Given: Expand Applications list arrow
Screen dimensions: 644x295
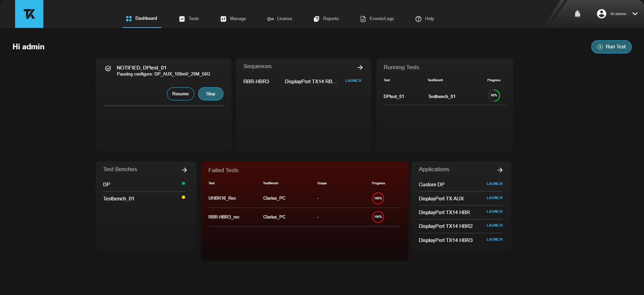Looking at the screenshot, I should tap(500, 170).
